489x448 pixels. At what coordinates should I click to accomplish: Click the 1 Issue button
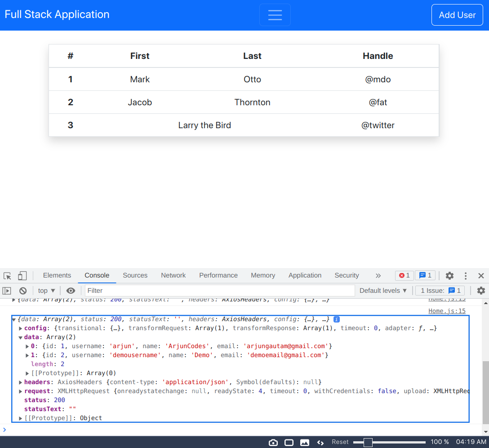[x=440, y=291]
